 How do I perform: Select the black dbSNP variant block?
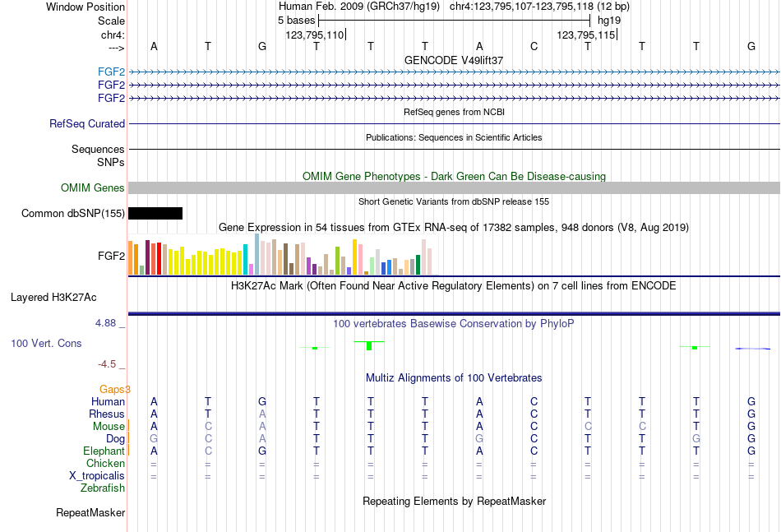(155, 213)
